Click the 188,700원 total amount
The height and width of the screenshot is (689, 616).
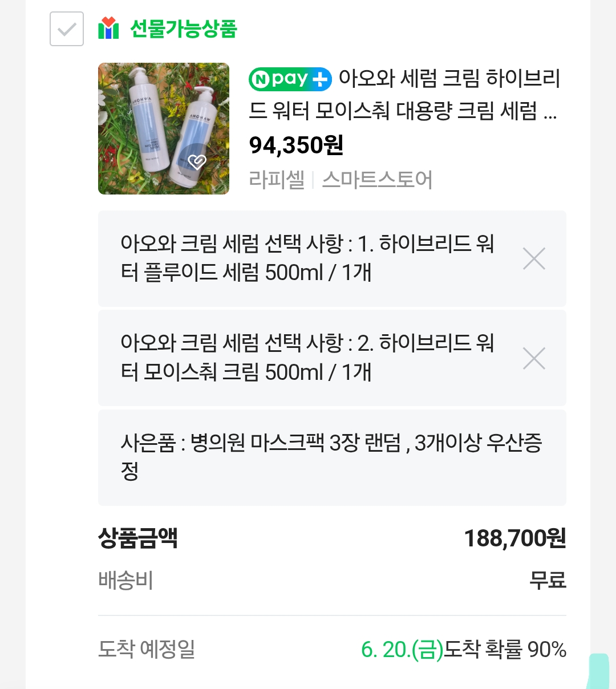pyautogui.click(x=515, y=538)
